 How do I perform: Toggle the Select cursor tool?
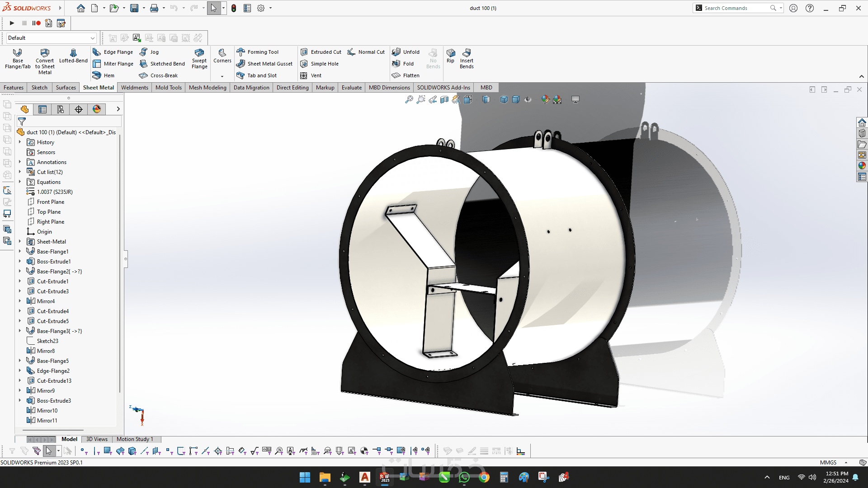coord(213,8)
